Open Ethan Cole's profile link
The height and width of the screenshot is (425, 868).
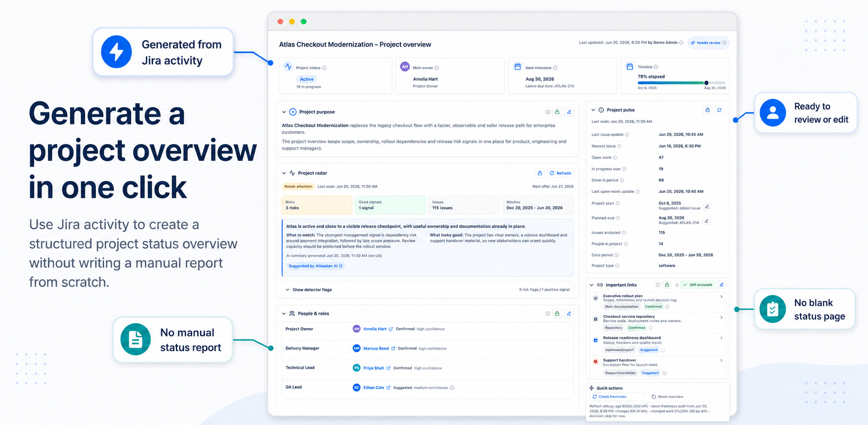point(374,388)
